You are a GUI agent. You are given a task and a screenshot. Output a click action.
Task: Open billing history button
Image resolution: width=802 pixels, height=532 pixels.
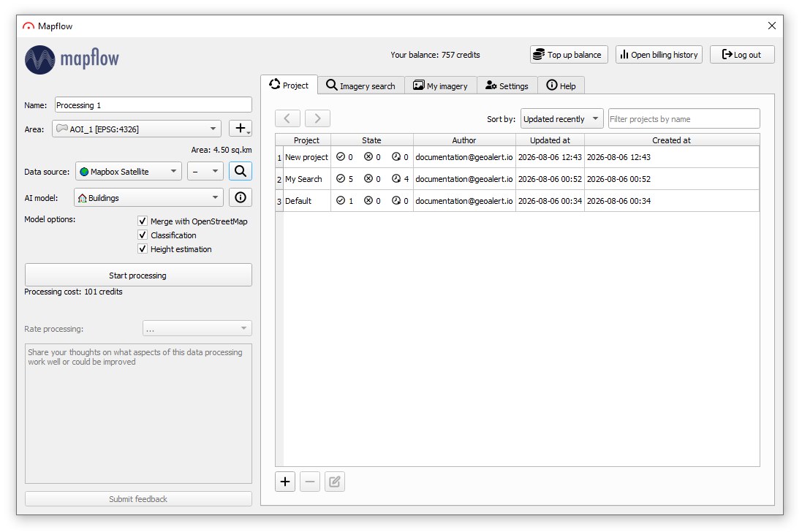point(659,55)
